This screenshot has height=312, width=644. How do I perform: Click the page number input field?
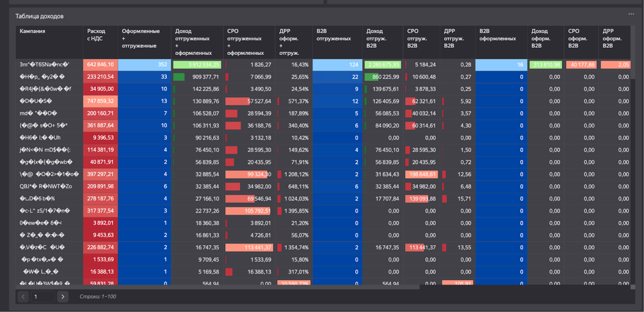tap(43, 297)
